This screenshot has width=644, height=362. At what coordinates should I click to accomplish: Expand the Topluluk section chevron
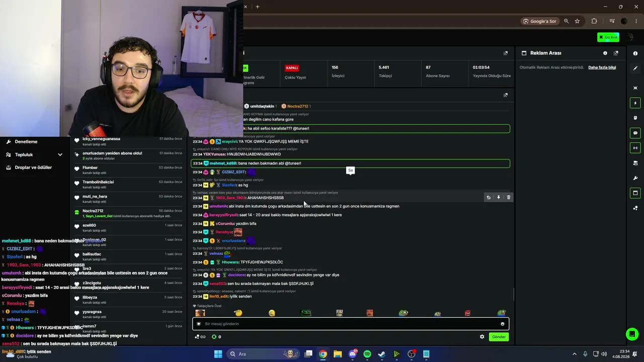click(x=60, y=155)
